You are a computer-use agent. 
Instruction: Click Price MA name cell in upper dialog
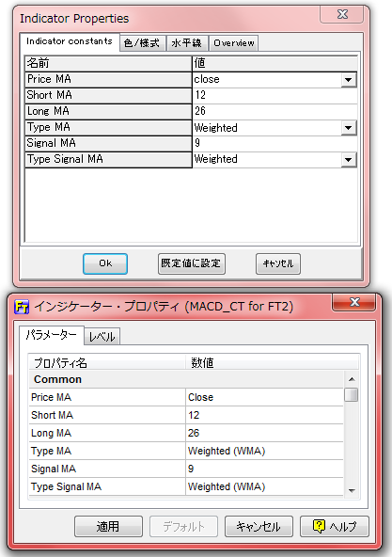(108, 80)
